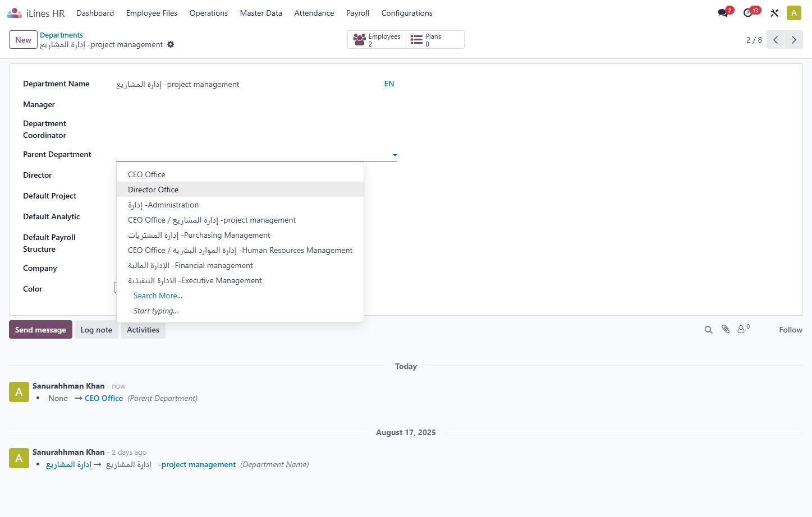
Task: Open Payroll menu
Action: tap(357, 13)
